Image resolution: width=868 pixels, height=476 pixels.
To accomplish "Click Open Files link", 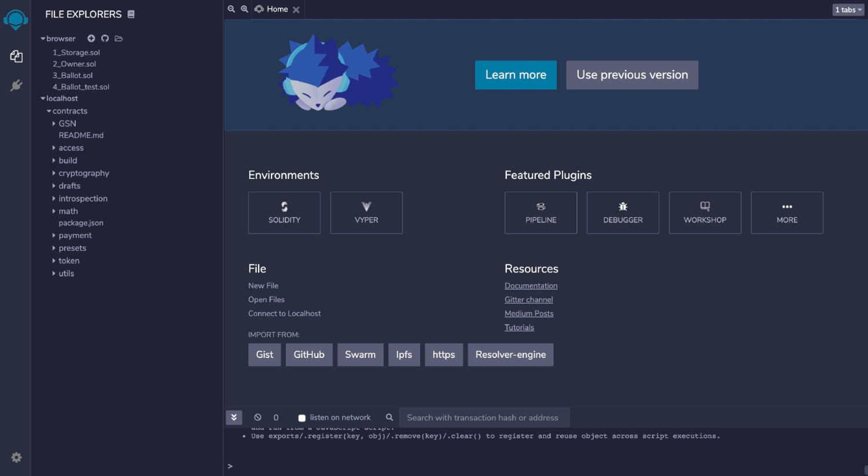I will [x=266, y=299].
